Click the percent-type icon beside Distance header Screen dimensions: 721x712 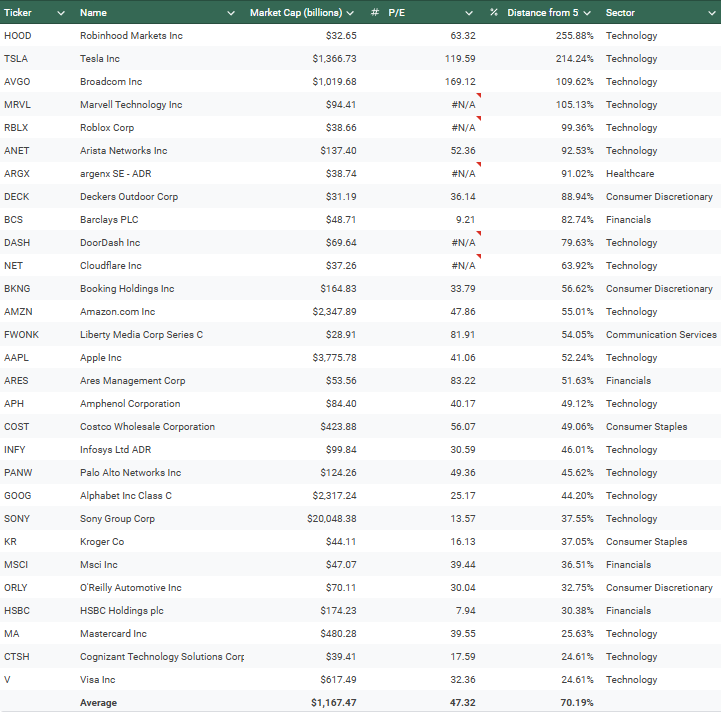pos(493,12)
